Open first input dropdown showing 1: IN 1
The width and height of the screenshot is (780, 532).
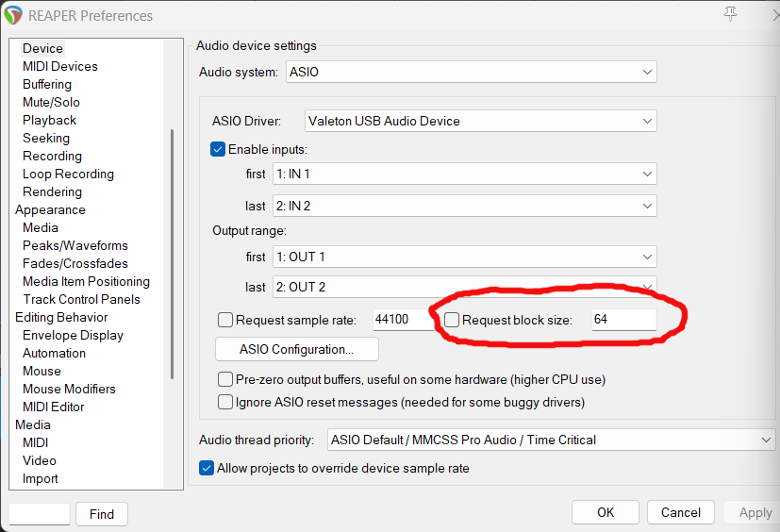465,174
